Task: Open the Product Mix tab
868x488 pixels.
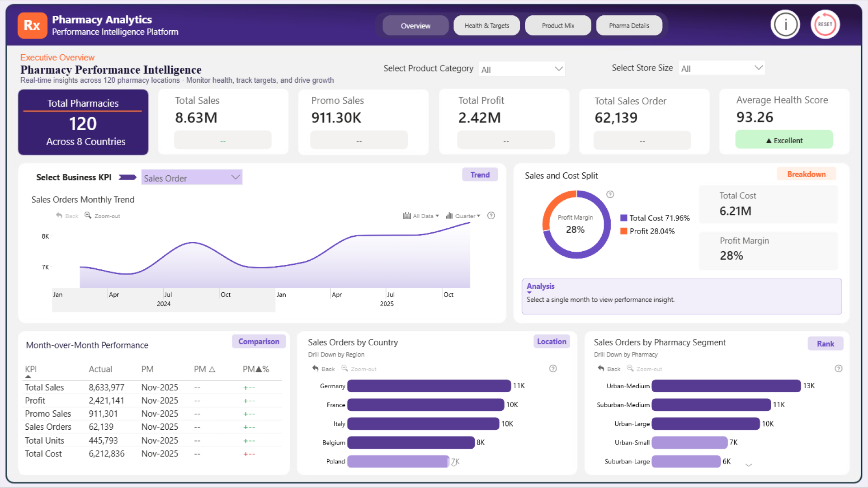Action: [x=558, y=26]
